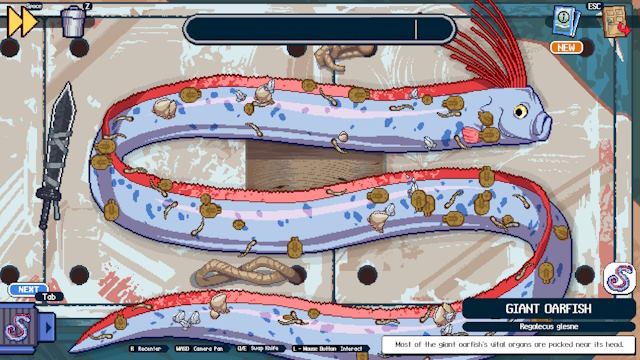Screen dimensions: 640x360
Task: Click the oarfish's yellow eye
Action: pos(520,111)
